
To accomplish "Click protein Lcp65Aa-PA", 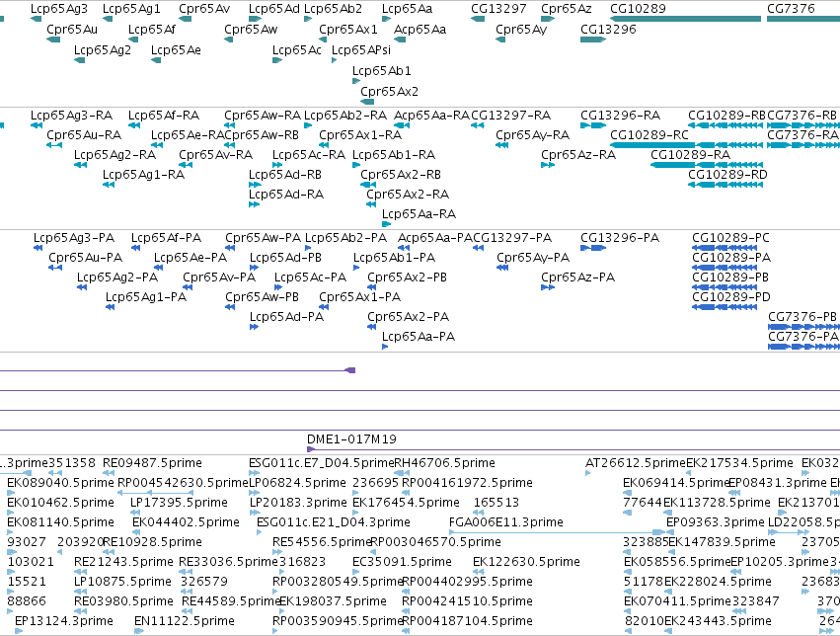I will 419,338.
